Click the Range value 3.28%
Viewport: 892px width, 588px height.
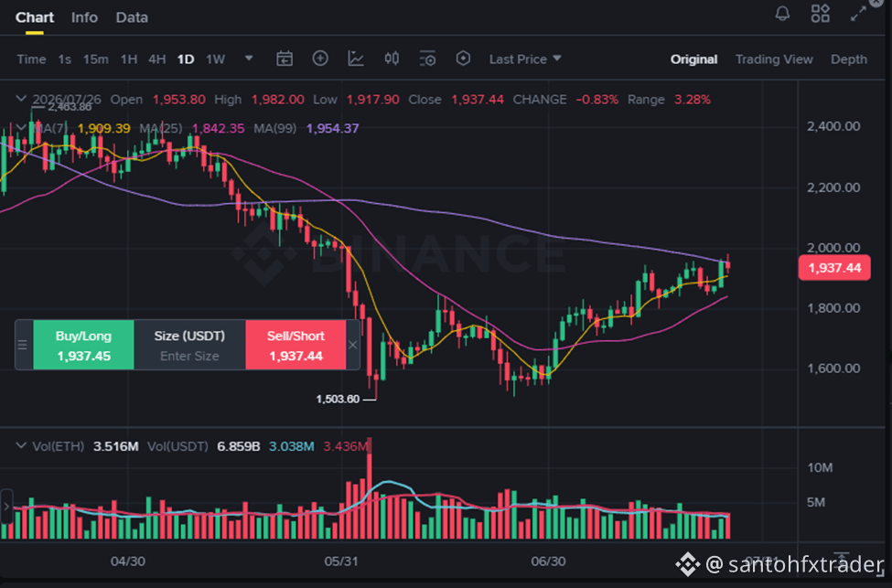coord(693,100)
